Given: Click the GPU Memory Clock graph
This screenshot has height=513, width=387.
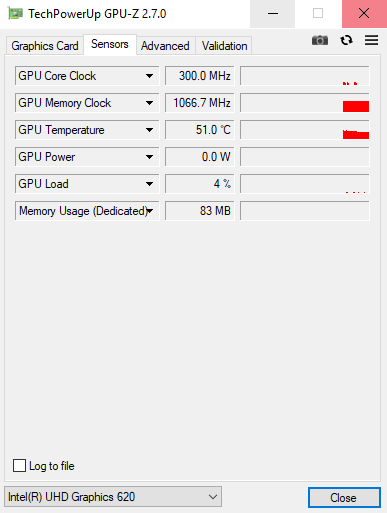Looking at the screenshot, I should pos(305,103).
